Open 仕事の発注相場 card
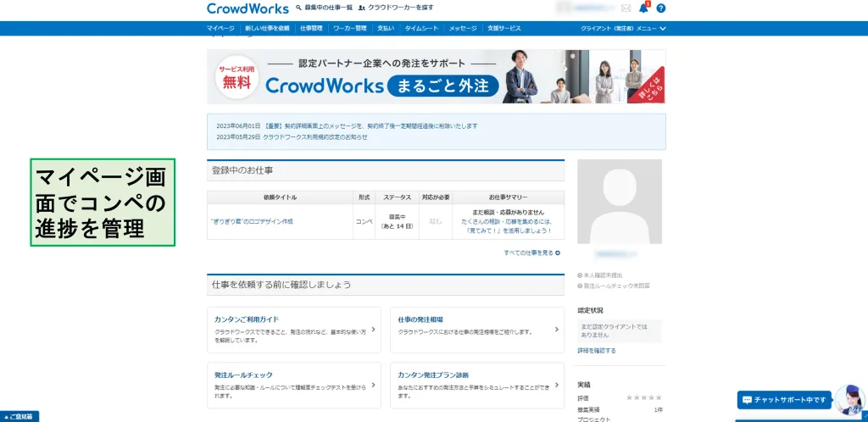Image resolution: width=868 pixels, height=422 pixels. click(x=477, y=330)
